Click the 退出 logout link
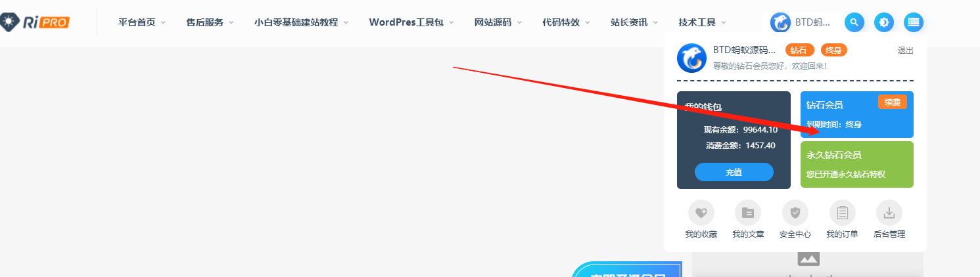Image resolution: width=980 pixels, height=277 pixels. [906, 51]
